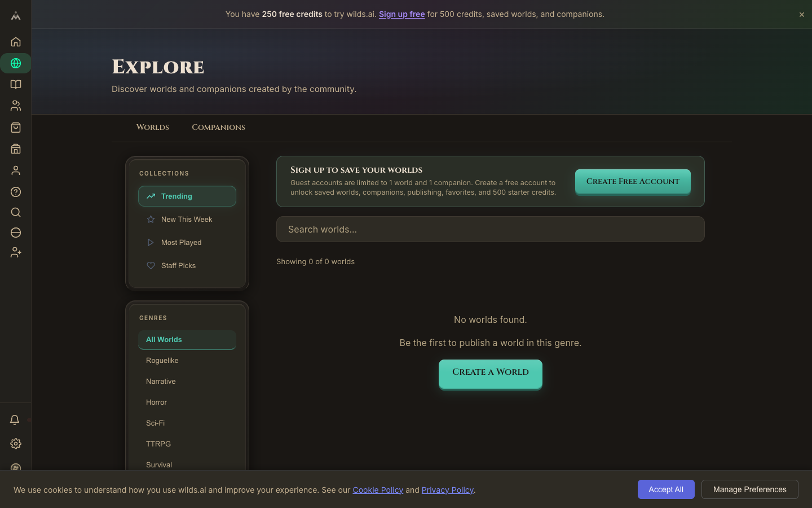
Task: Filter by the Horror genre
Action: point(187,402)
